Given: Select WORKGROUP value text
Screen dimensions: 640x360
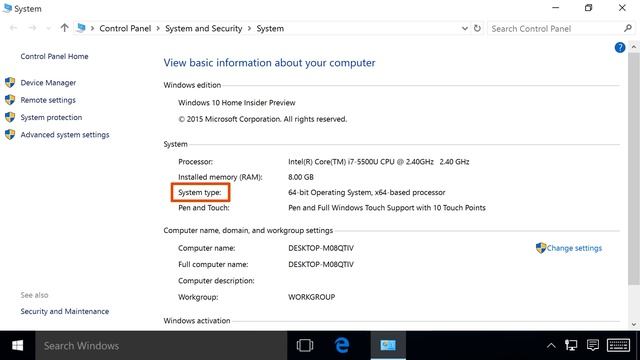Looking at the screenshot, I should tap(311, 297).
